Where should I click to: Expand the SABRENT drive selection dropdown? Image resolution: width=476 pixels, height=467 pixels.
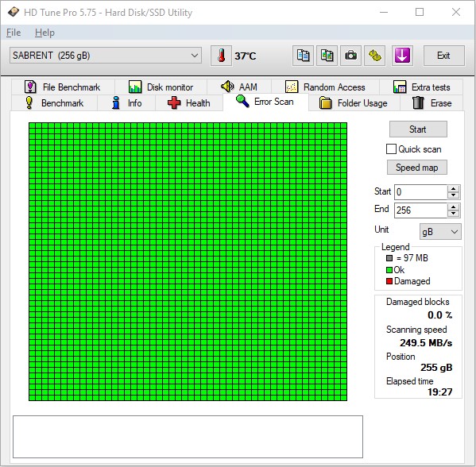(106, 56)
